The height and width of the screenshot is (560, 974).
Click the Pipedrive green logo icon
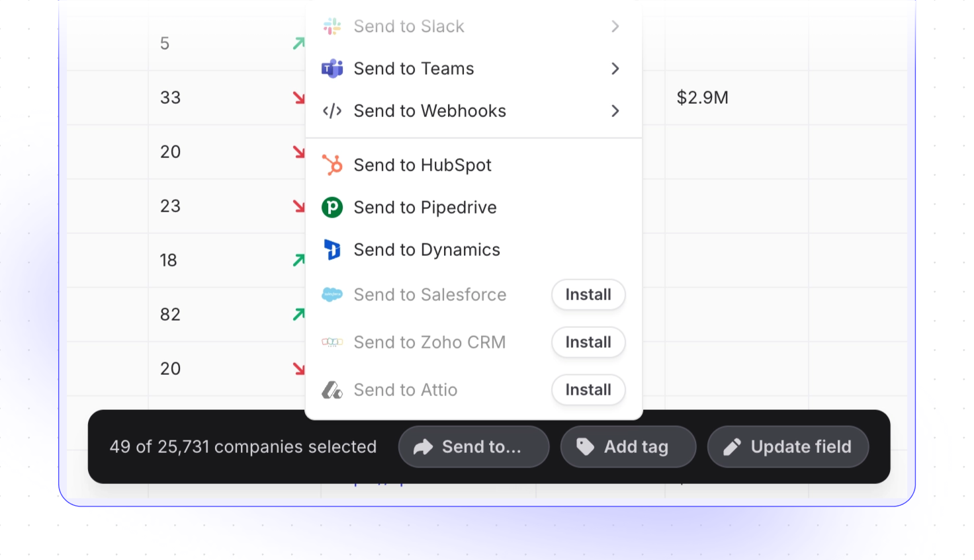pyautogui.click(x=332, y=208)
